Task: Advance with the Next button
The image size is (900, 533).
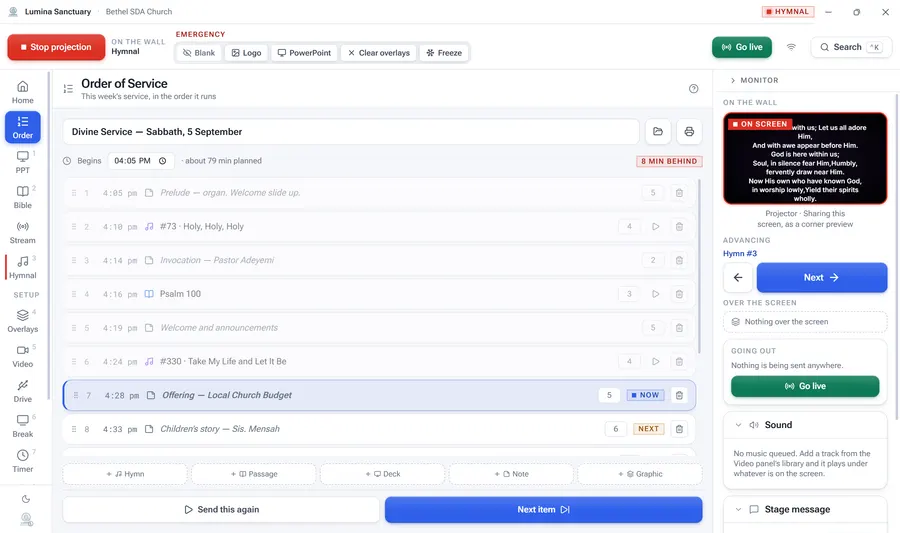Action: [821, 278]
